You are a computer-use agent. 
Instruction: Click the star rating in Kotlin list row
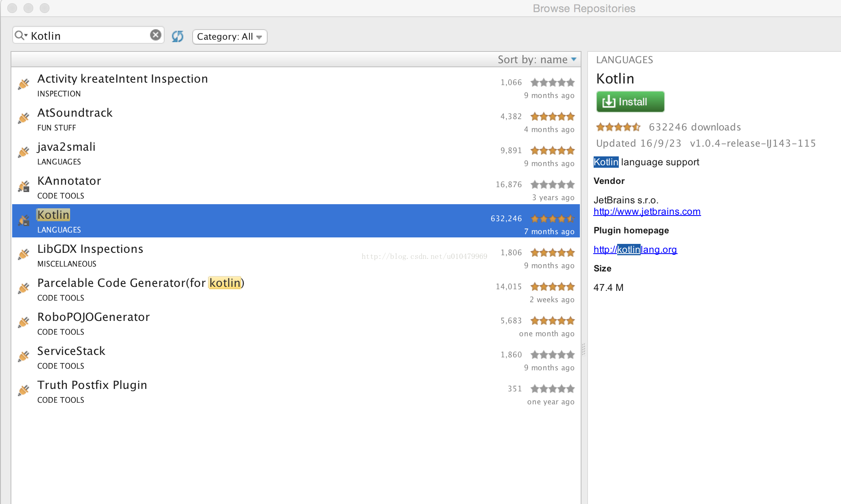tap(553, 219)
